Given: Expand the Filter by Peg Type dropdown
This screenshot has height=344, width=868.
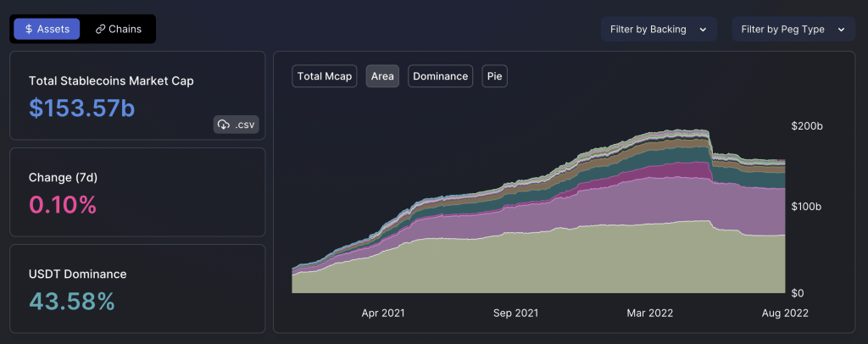Looking at the screenshot, I should pos(793,29).
